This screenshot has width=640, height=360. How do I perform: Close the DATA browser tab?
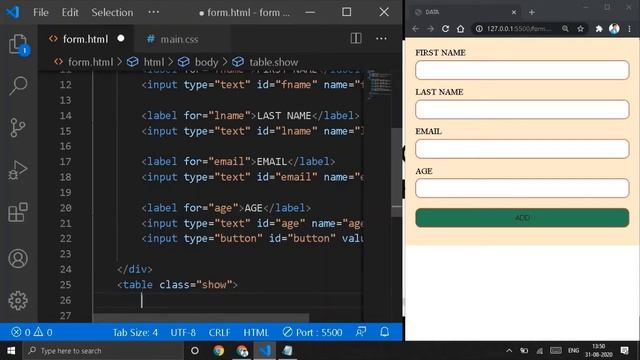coord(514,12)
